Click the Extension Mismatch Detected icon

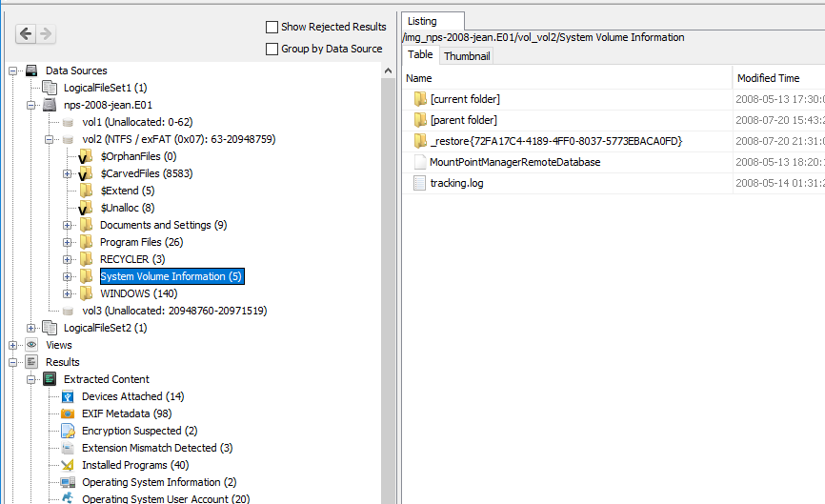tap(68, 448)
